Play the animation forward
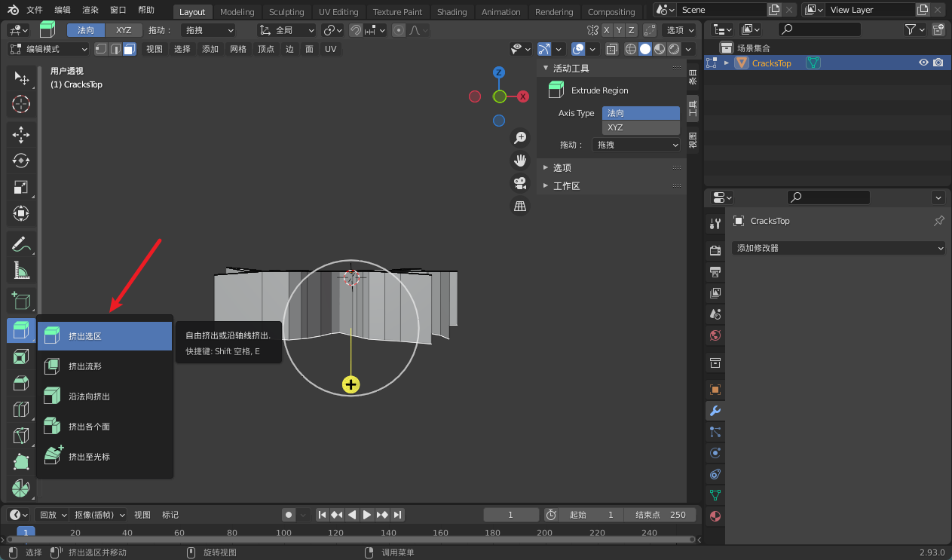 click(x=367, y=515)
